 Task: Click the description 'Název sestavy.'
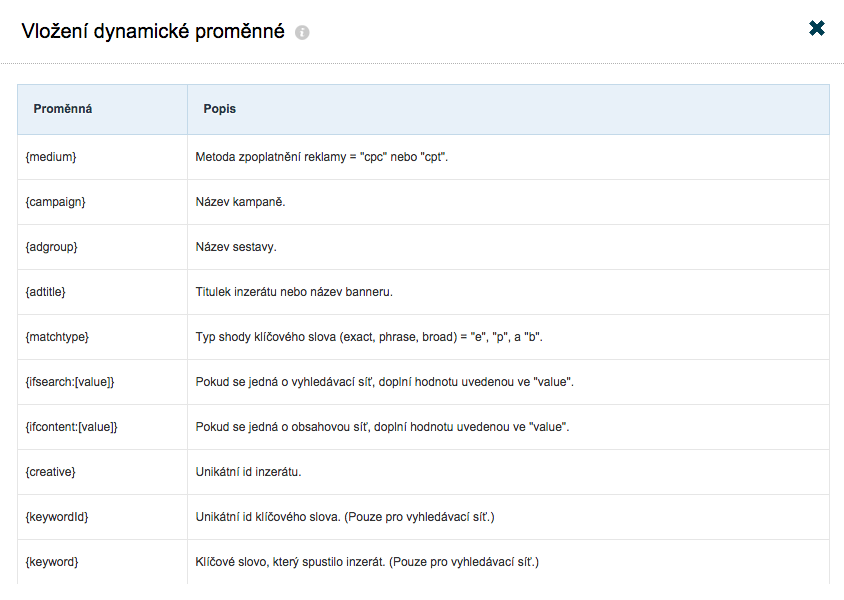(236, 247)
